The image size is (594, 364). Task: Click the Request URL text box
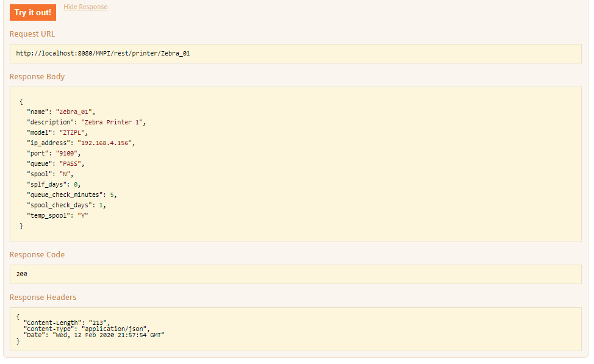tap(296, 54)
